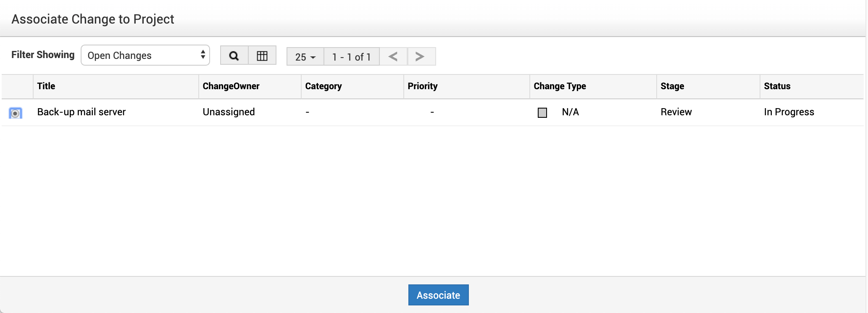Image resolution: width=868 pixels, height=313 pixels.
Task: Sort by Priority column header
Action: pyautogui.click(x=423, y=86)
